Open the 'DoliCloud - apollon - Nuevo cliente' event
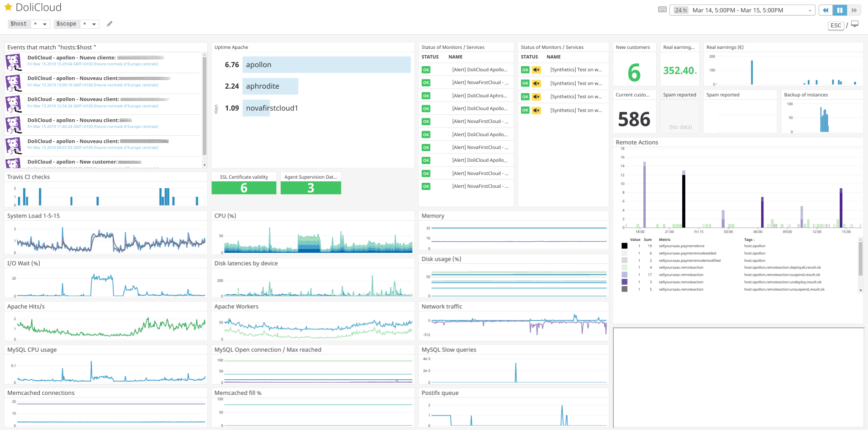Screen dimensions: 868x430 click(71, 58)
